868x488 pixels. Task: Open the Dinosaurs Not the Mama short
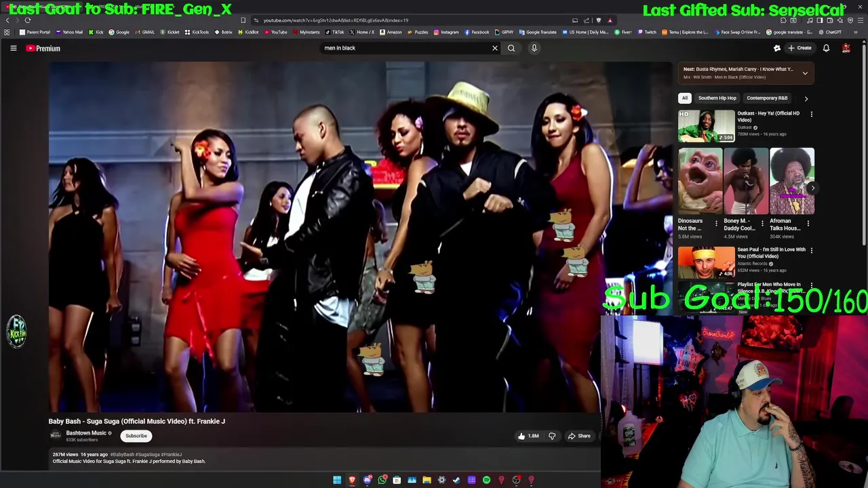pos(700,182)
